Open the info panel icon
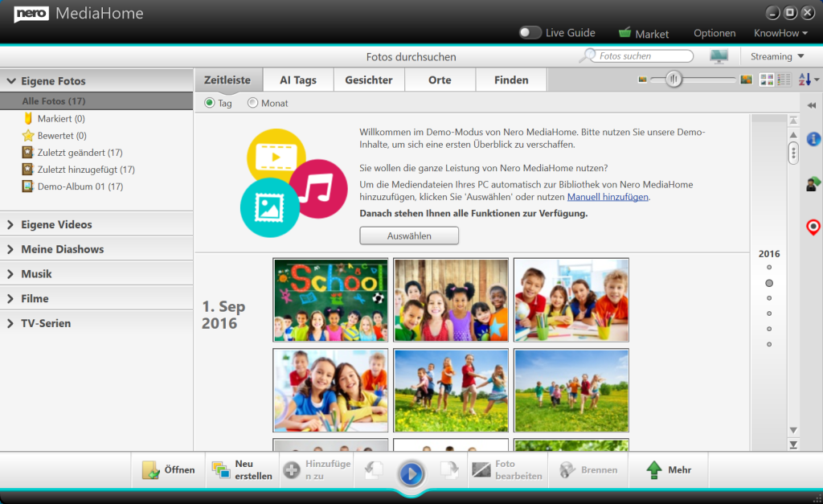The height and width of the screenshot is (504, 823). pos(813,140)
